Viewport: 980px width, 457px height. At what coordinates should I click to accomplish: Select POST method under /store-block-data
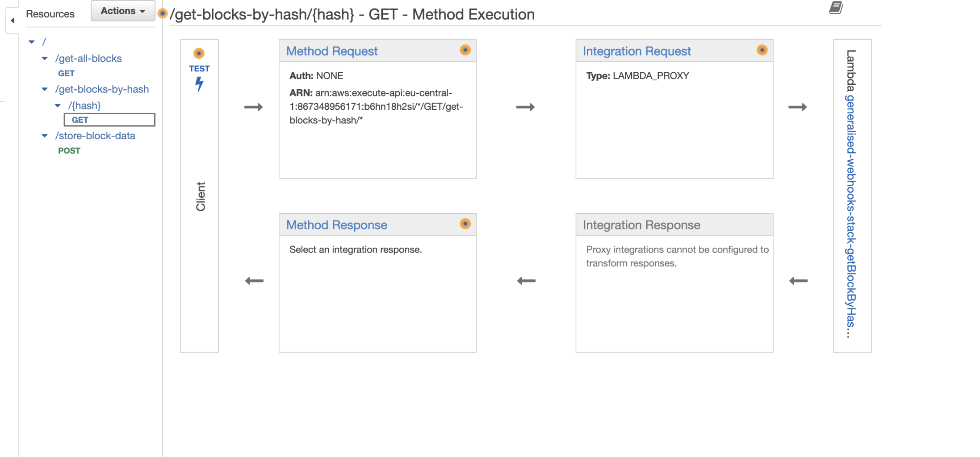click(x=69, y=151)
